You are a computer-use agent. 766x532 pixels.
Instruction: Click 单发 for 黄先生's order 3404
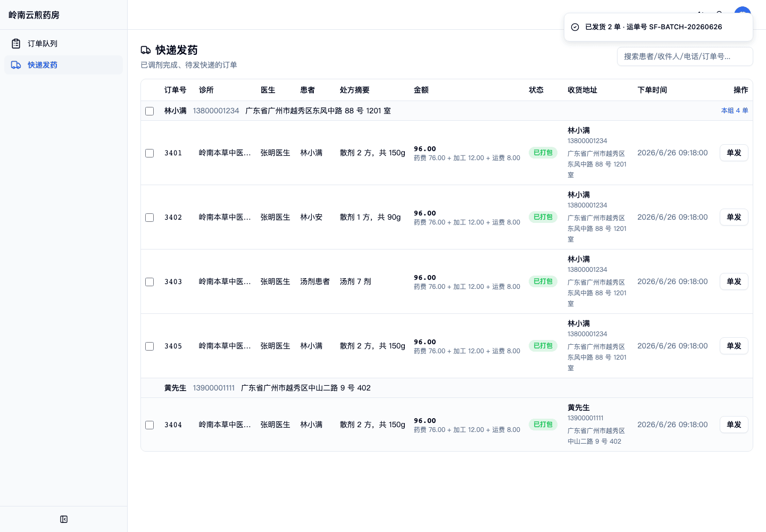(734, 425)
